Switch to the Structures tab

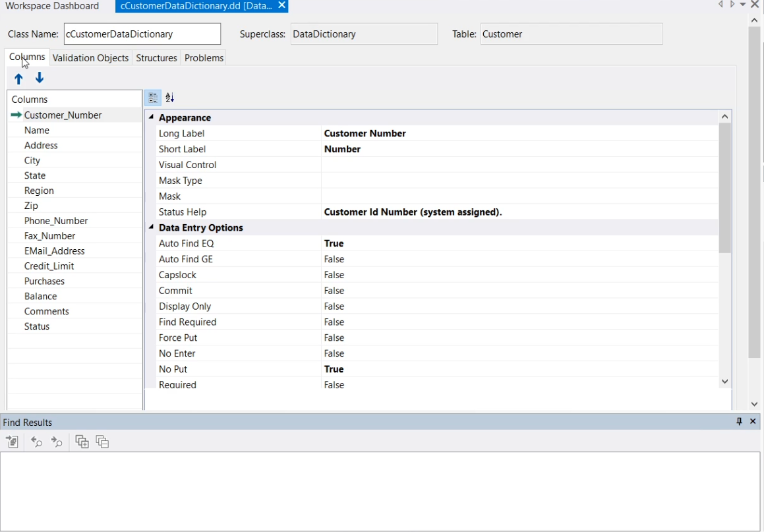coord(156,58)
